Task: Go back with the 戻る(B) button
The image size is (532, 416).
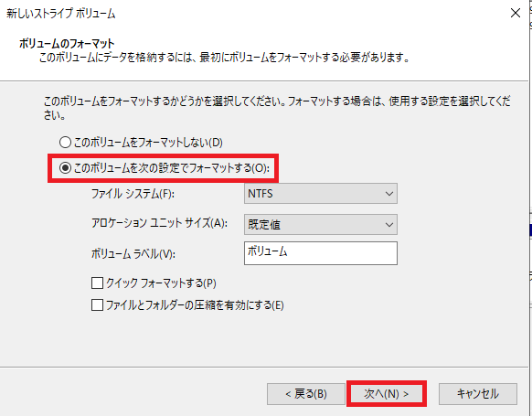Action: tap(306, 394)
